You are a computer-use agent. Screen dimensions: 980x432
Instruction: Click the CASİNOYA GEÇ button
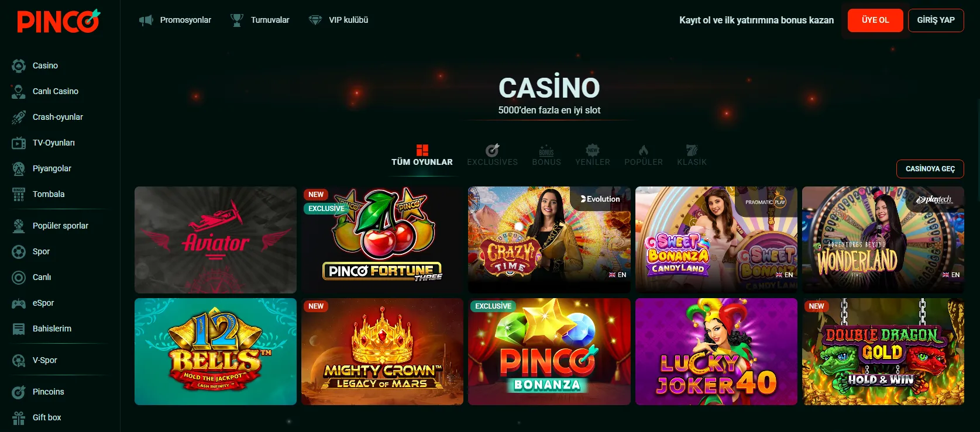[930, 169]
